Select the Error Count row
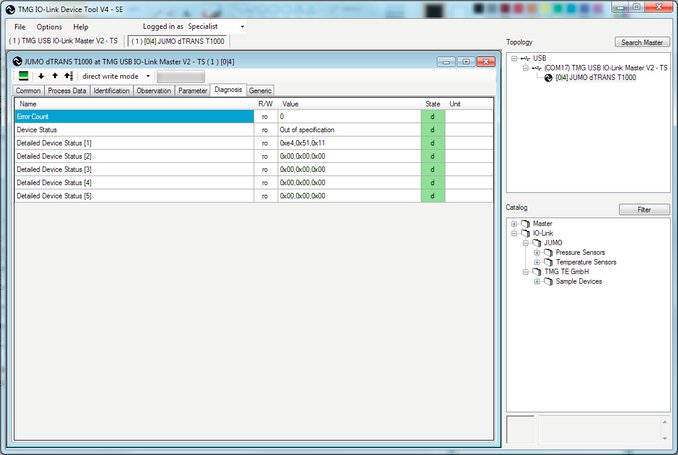The width and height of the screenshot is (678, 455). [253, 116]
